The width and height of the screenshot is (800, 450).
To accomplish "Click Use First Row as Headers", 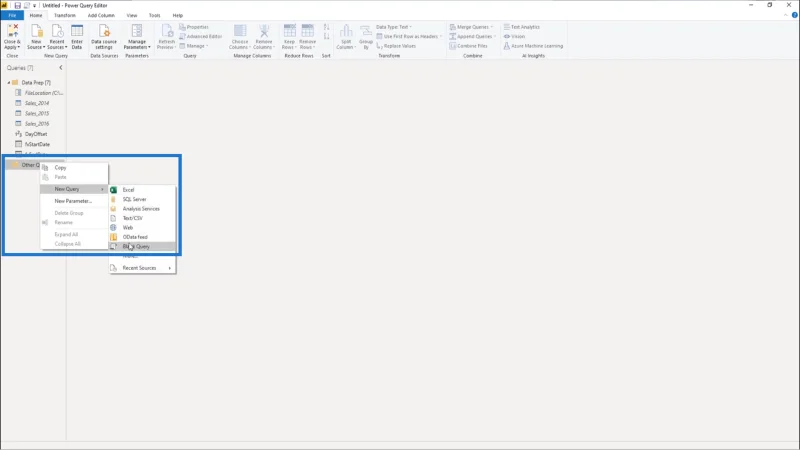I will 409,36.
